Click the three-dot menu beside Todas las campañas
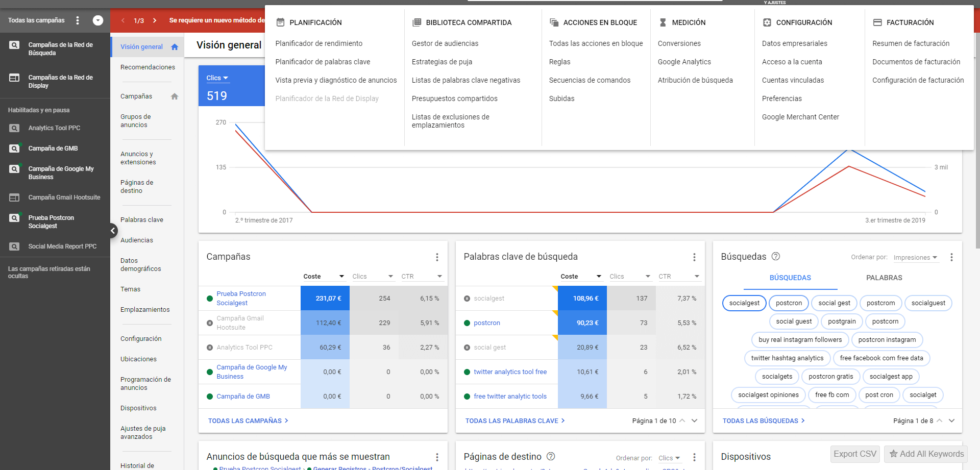Image resolution: width=980 pixels, height=470 pixels. point(78,20)
